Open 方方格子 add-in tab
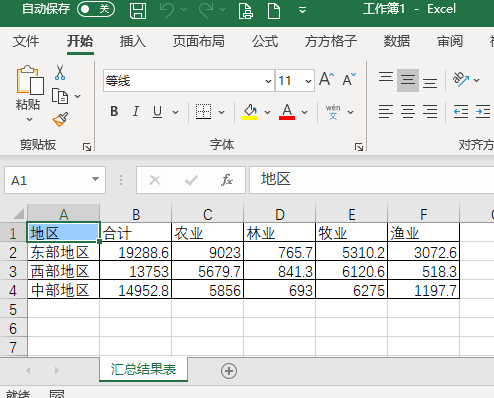The image size is (494, 398). click(331, 41)
